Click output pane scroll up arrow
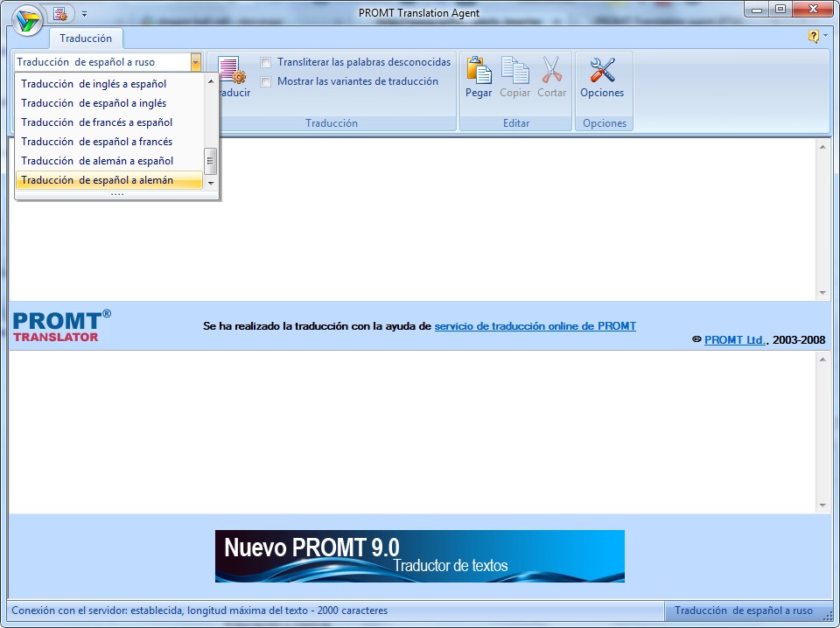 [x=822, y=359]
